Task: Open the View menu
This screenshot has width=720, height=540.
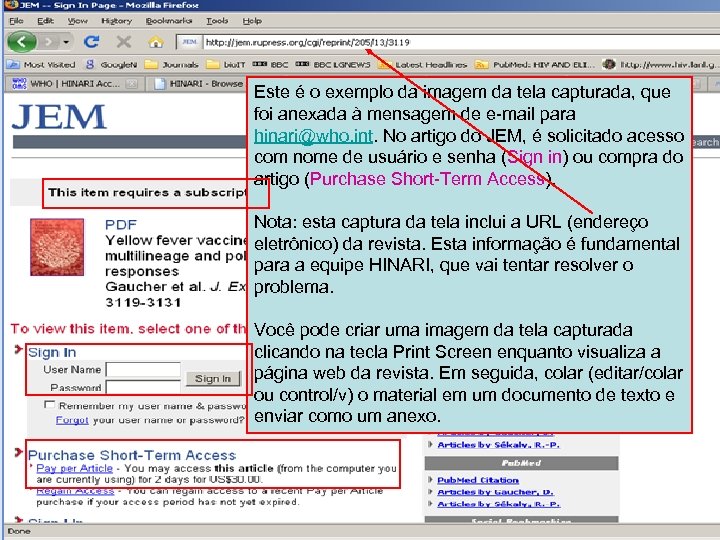Action: (77, 21)
